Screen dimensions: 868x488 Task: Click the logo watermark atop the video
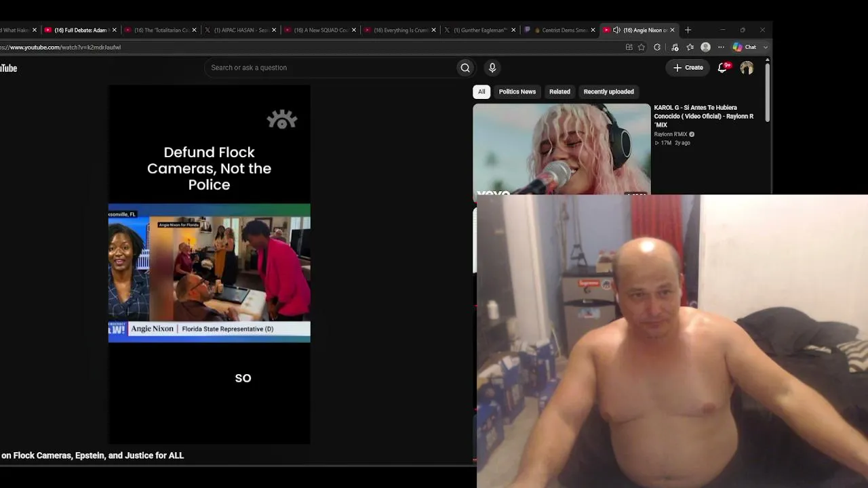click(282, 120)
